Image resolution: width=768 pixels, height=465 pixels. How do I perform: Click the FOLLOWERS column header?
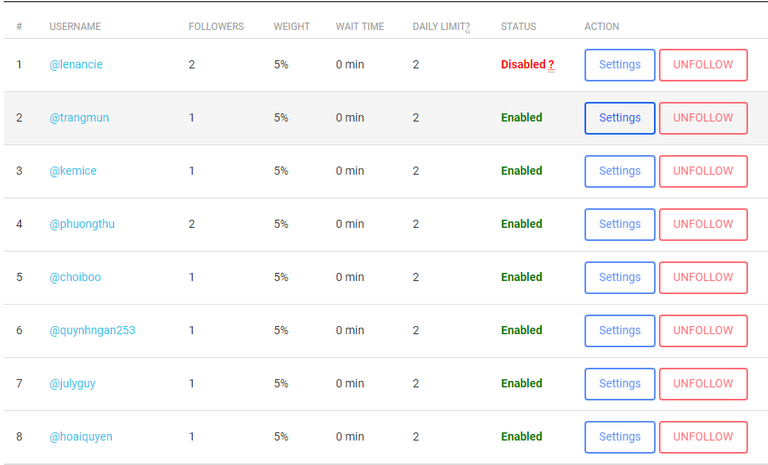[216, 27]
